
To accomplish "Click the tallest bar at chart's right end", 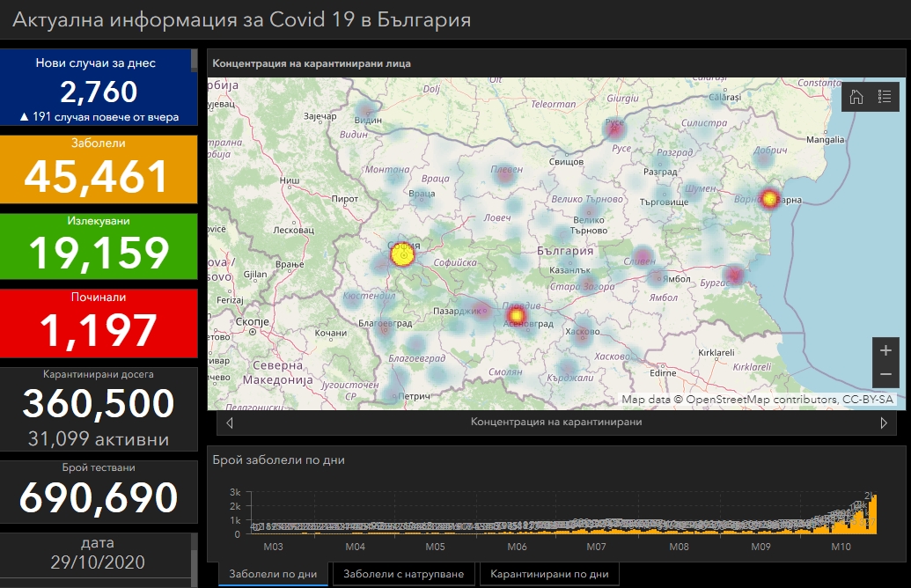I will tap(873, 514).
